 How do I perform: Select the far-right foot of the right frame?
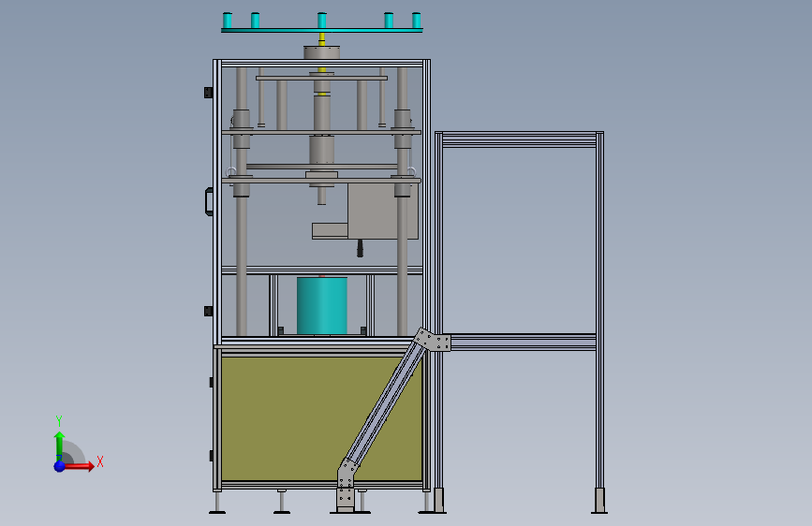coord(599,501)
